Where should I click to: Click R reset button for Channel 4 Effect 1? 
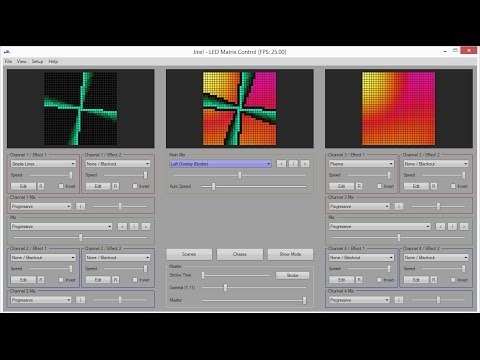359,280
